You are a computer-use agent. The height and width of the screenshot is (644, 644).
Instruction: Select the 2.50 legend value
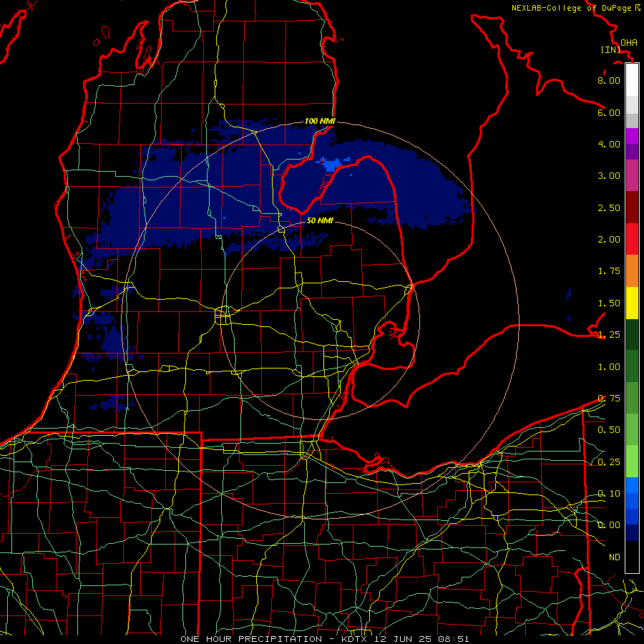(609, 208)
